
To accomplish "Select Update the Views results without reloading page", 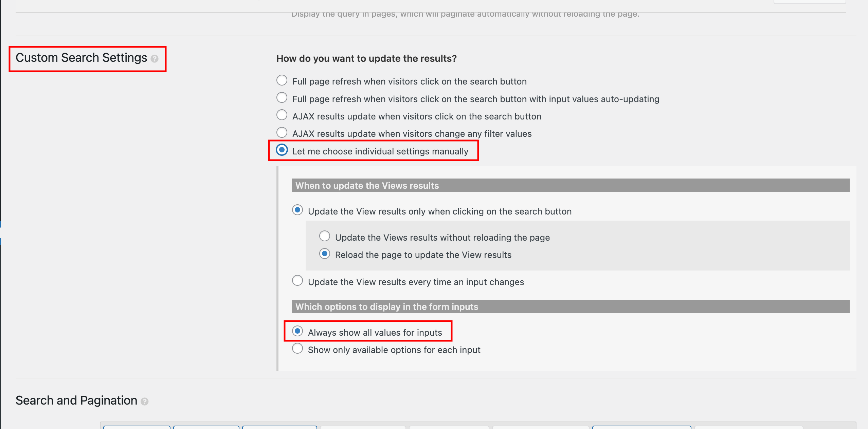I will coord(325,236).
